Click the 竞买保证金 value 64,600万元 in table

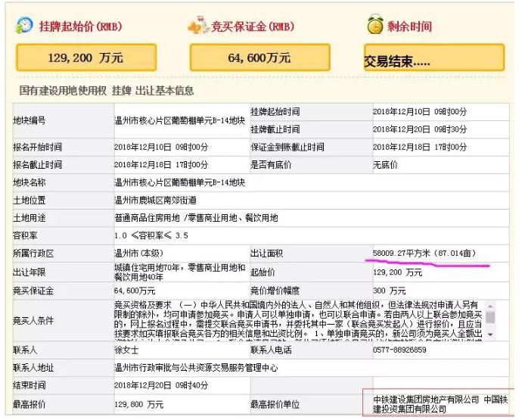tap(135, 291)
